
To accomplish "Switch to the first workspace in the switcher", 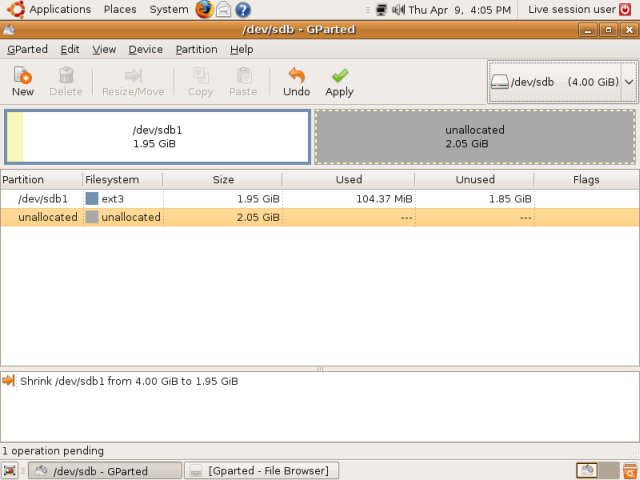I will 587,470.
